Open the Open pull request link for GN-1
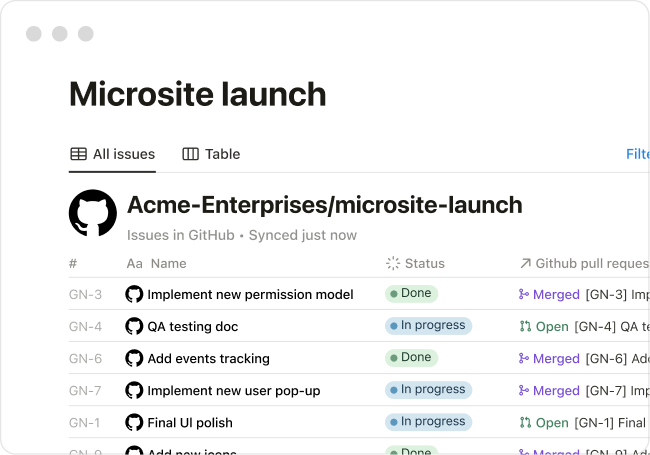 551,422
